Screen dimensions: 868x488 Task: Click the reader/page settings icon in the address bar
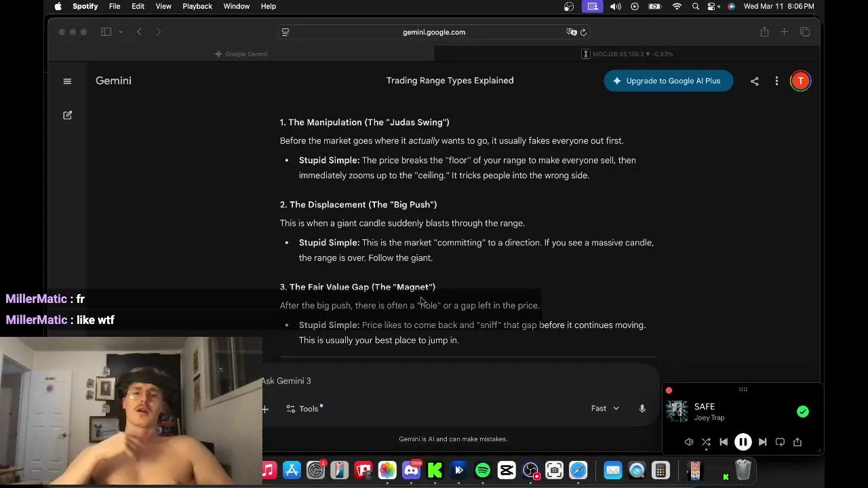285,32
